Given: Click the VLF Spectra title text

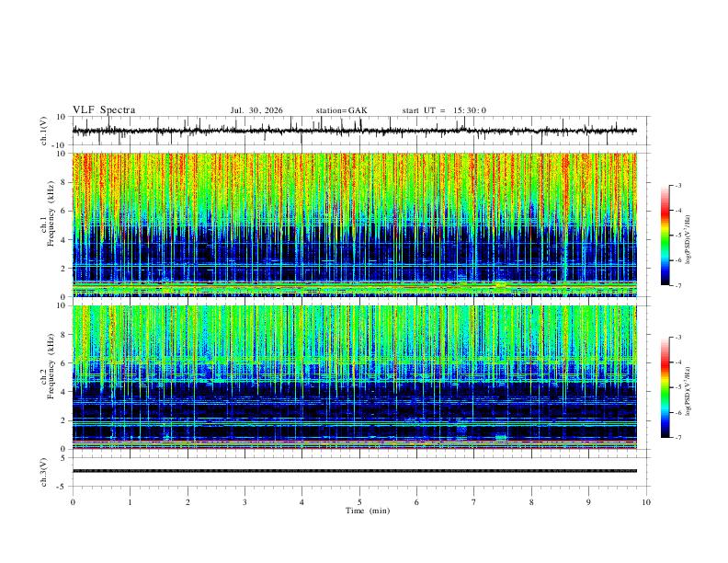Looking at the screenshot, I should 104,110.
